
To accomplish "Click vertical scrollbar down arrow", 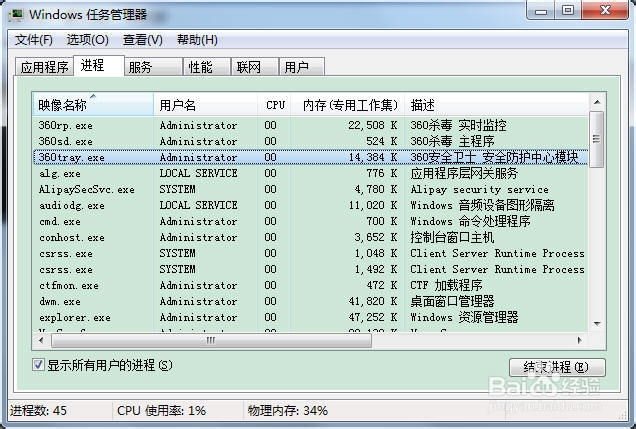I will point(597,324).
